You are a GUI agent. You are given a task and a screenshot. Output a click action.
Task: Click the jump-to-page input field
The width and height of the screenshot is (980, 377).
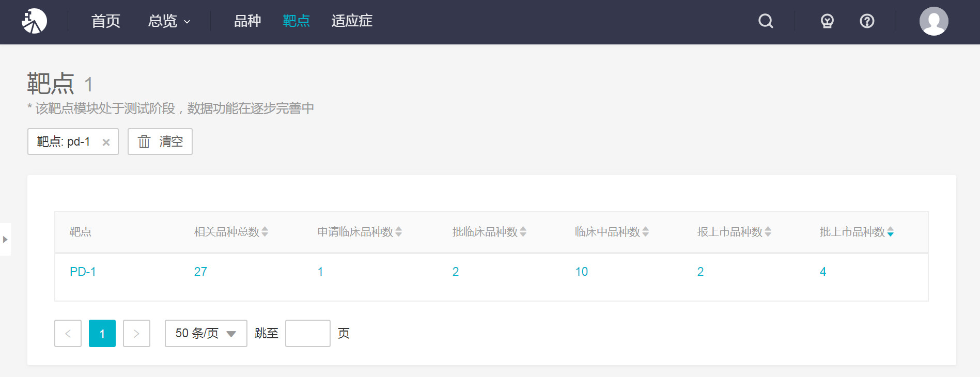pos(307,333)
